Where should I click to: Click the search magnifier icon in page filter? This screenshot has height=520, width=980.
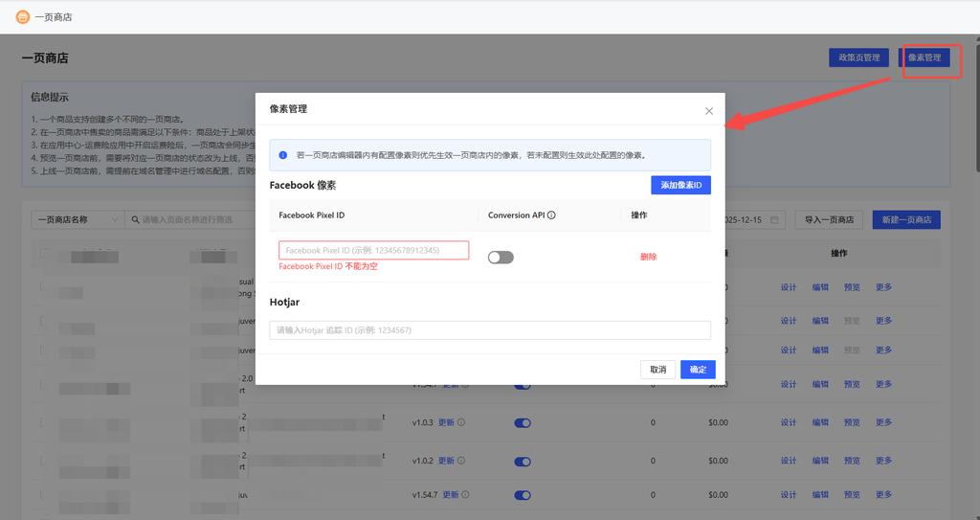[135, 219]
